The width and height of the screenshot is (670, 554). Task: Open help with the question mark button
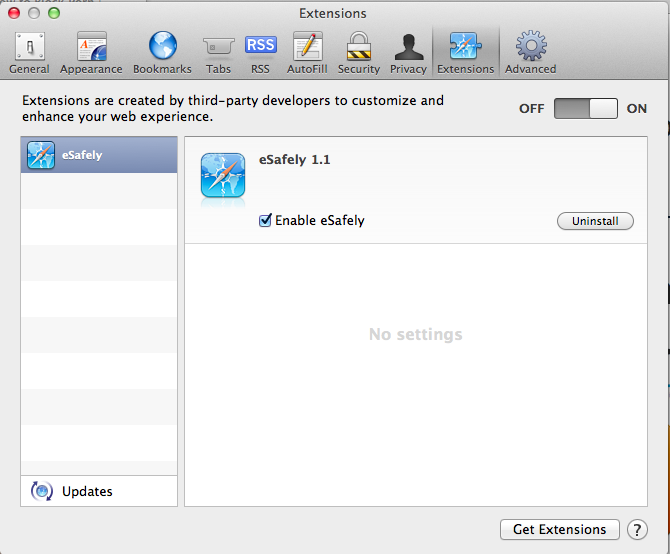(x=637, y=530)
